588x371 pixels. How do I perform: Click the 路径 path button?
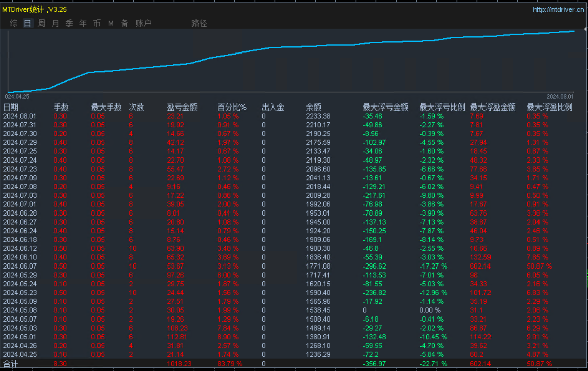[x=199, y=23]
